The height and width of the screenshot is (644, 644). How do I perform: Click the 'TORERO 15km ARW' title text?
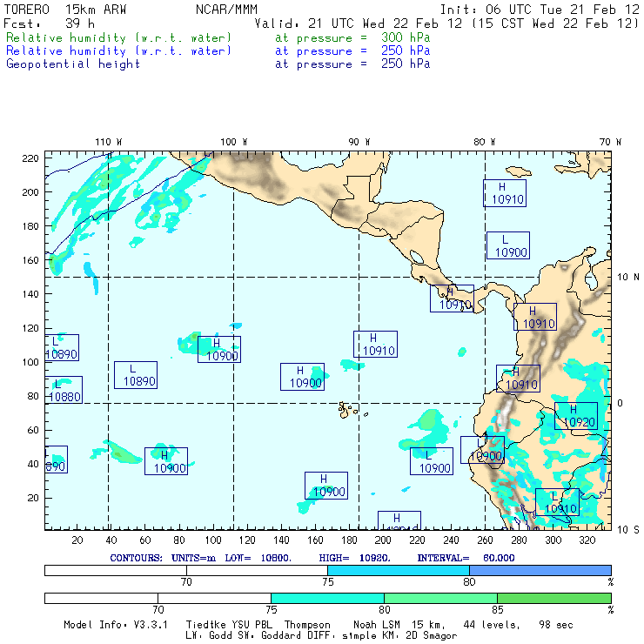coord(65,10)
